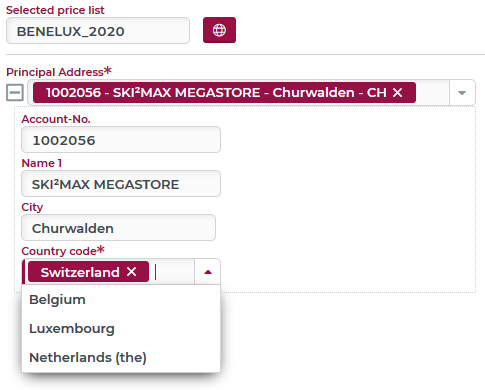Click the Country code field label
The image size is (485, 390).
(59, 251)
